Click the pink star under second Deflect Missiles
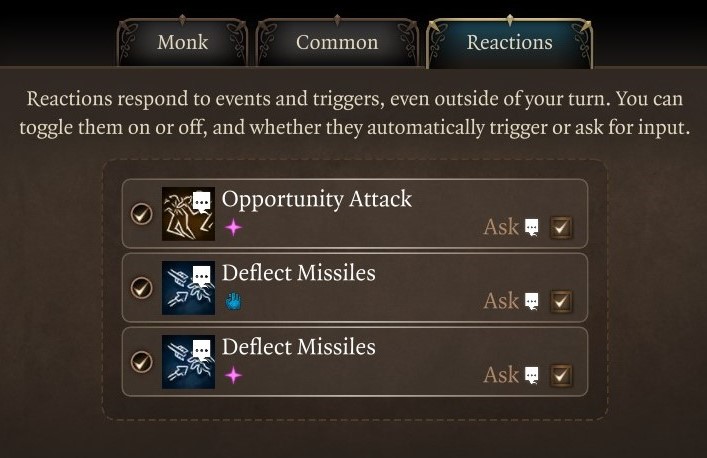This screenshot has height=458, width=707. tap(233, 375)
